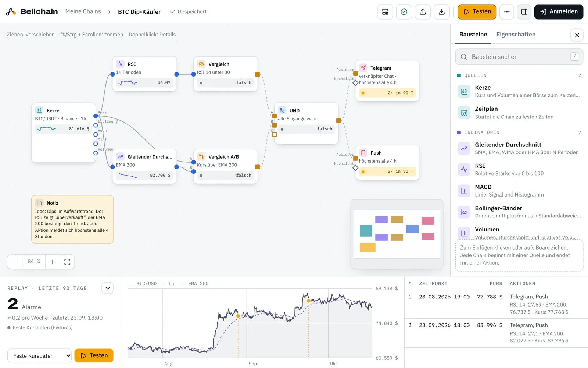Close the Bausteine side panel
Viewport: 588px width, 368px height.
577,35
